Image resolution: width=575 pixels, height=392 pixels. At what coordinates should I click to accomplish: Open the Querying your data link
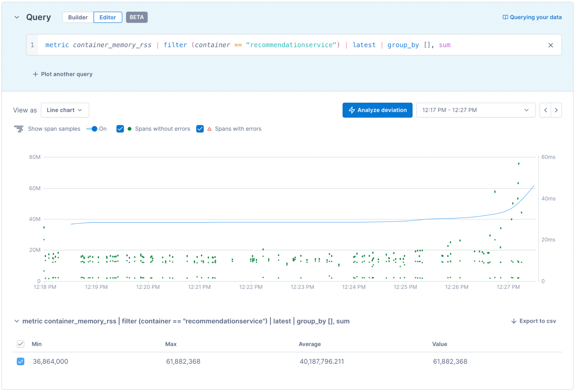(535, 17)
